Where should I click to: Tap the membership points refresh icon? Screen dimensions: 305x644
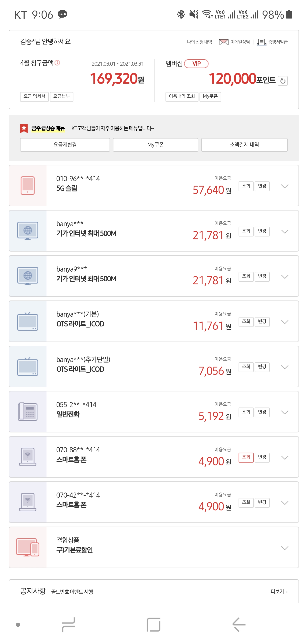tap(283, 81)
